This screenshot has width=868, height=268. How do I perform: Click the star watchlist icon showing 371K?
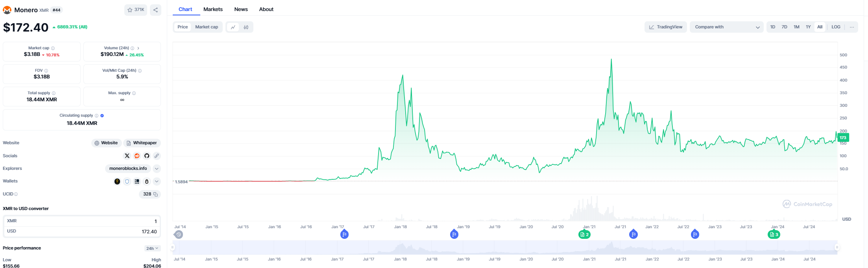pos(136,10)
